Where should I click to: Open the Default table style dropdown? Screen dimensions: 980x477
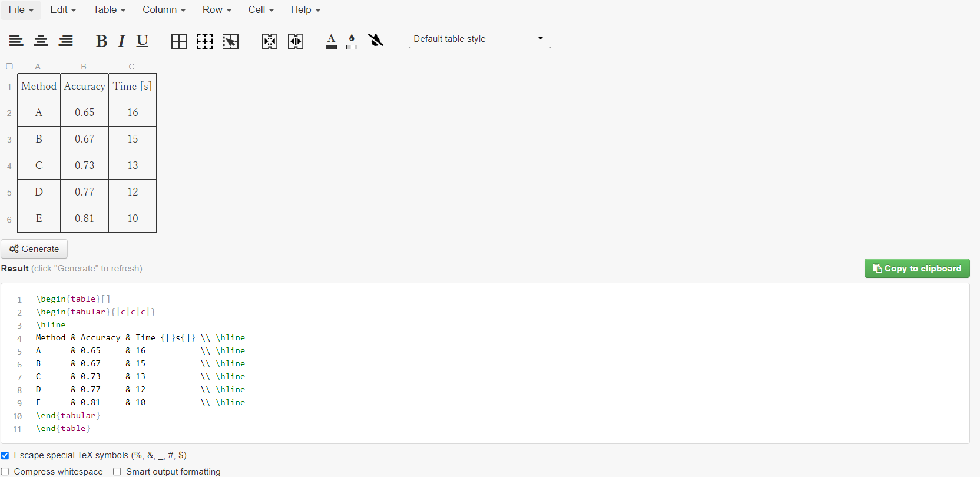(479, 39)
